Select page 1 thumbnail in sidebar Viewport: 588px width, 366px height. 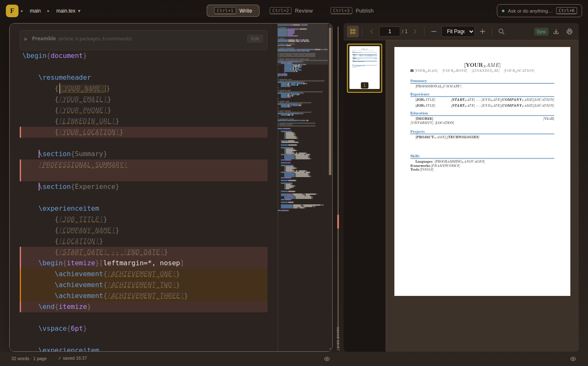(365, 68)
